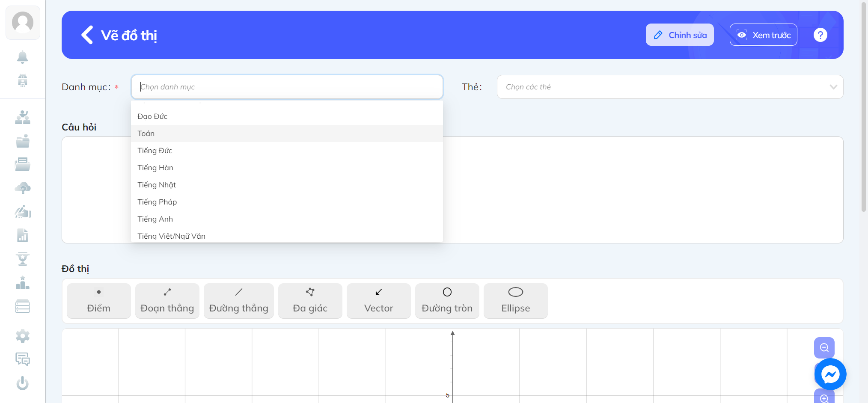The image size is (868, 403).
Task: Select the Điểm point tool
Action: (x=99, y=301)
